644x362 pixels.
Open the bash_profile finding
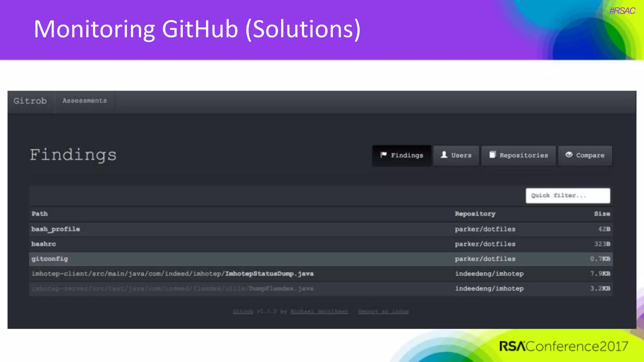[x=56, y=229]
